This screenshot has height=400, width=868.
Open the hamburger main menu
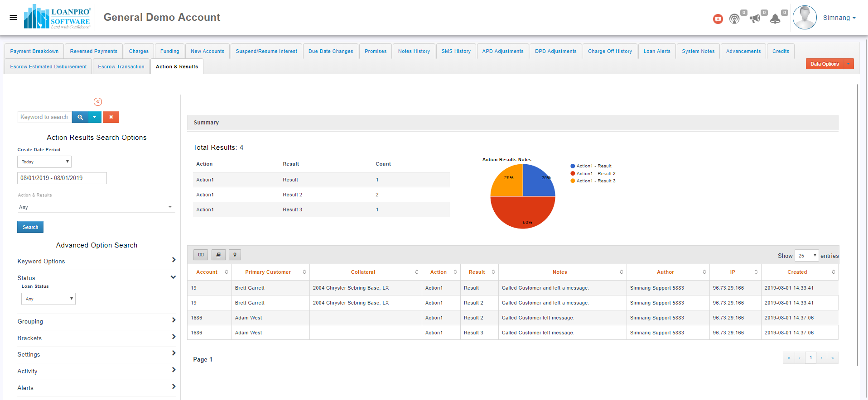click(x=13, y=18)
